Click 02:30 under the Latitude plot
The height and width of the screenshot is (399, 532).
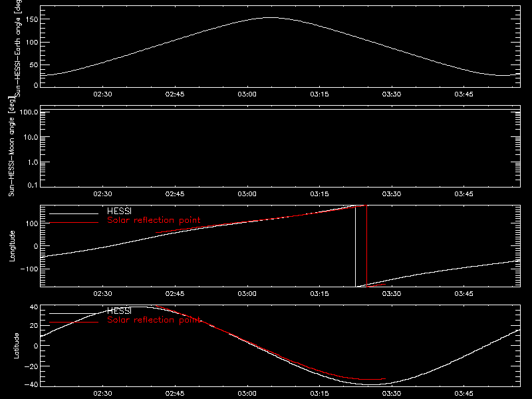click(x=102, y=393)
